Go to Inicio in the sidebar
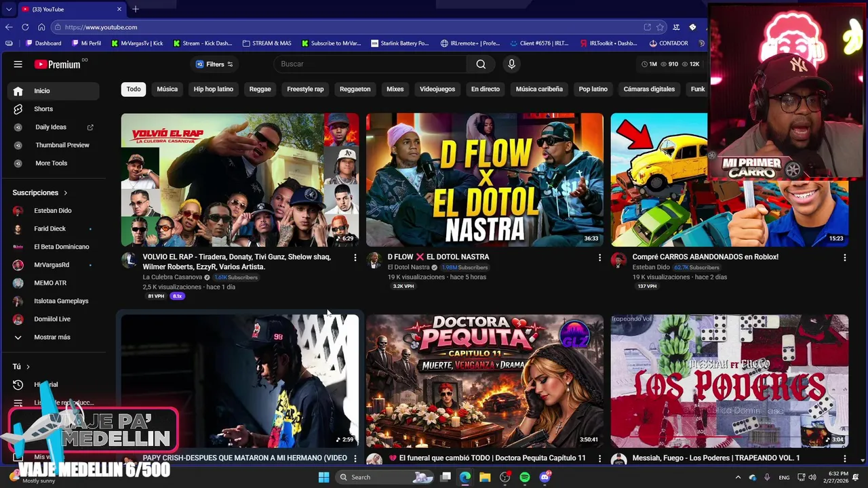 [54, 91]
